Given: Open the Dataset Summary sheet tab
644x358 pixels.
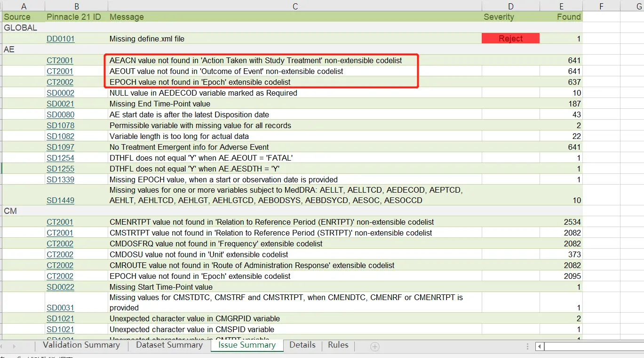Looking at the screenshot, I should 169,345.
